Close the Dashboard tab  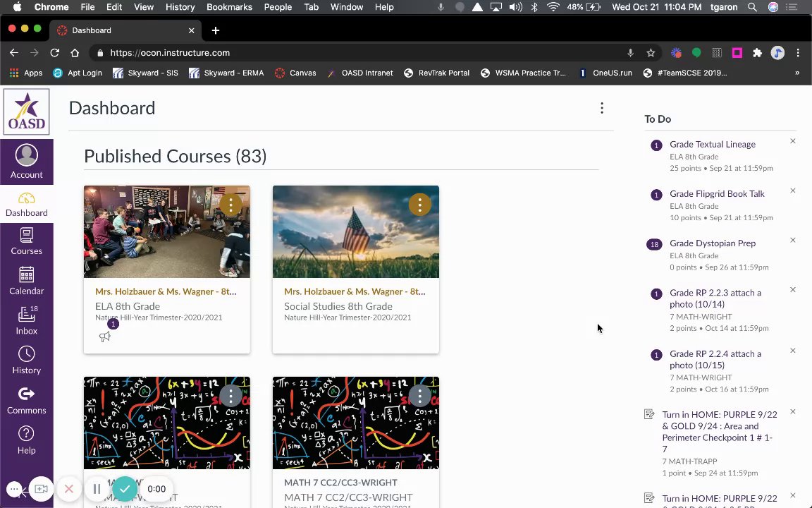point(191,30)
